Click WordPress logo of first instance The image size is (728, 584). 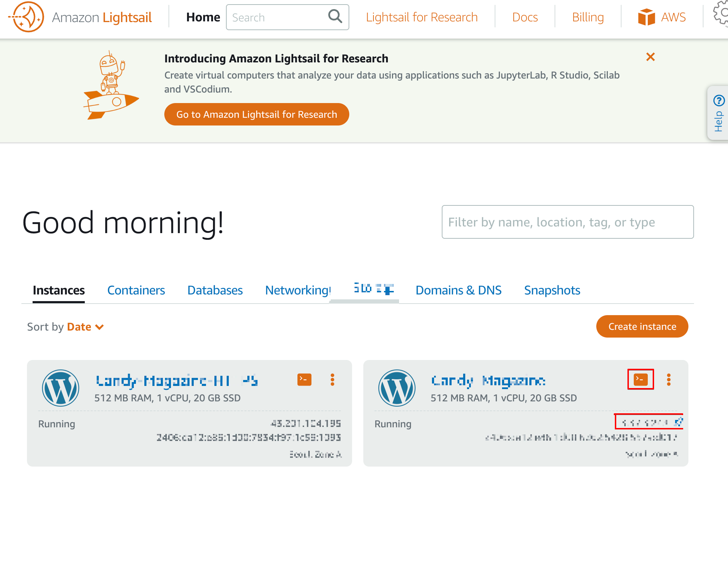61,388
